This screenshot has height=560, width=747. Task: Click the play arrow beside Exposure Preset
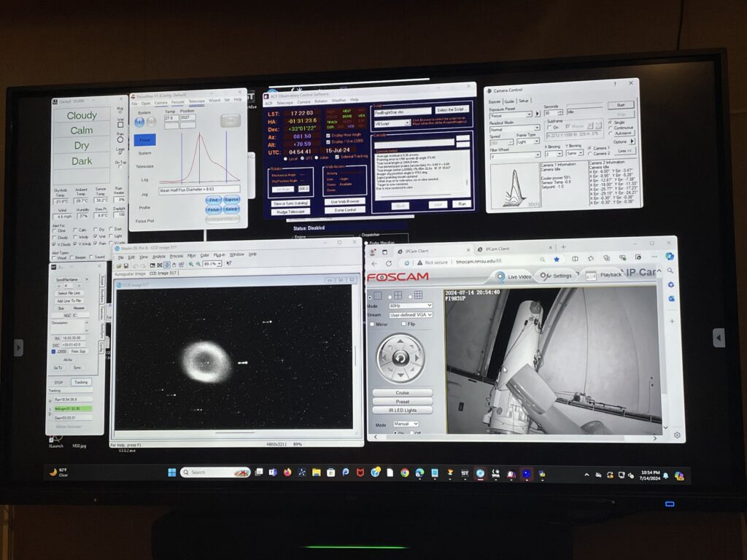[538, 114]
